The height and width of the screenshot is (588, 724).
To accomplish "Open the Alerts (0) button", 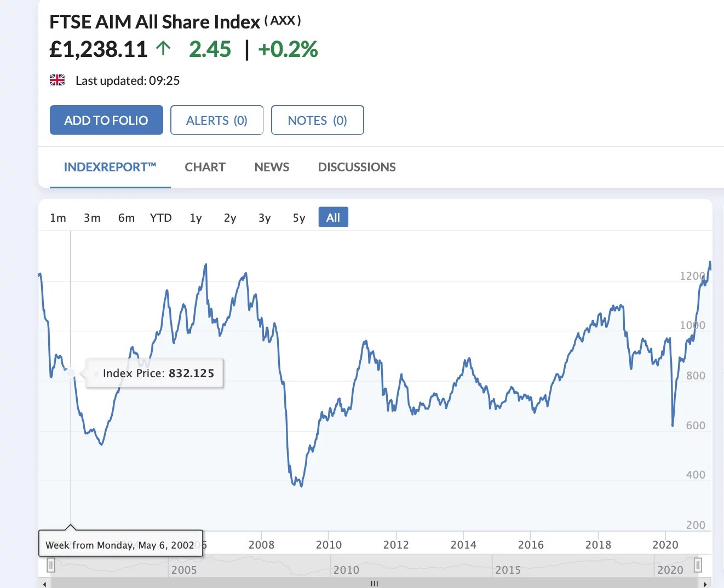I will tap(217, 120).
